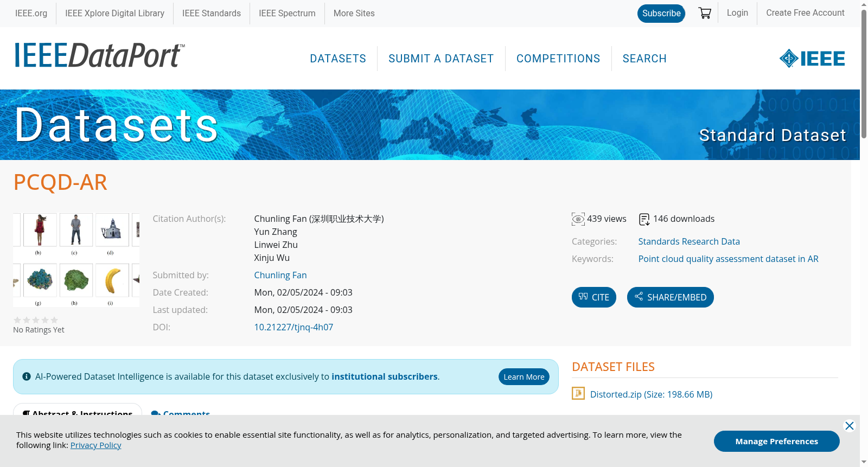Click Manage Preferences button

776,441
